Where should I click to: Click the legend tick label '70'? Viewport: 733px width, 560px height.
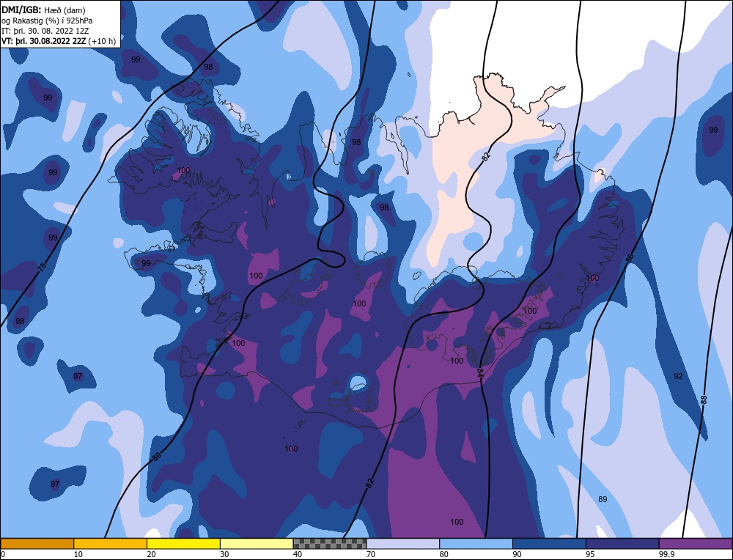point(371,554)
